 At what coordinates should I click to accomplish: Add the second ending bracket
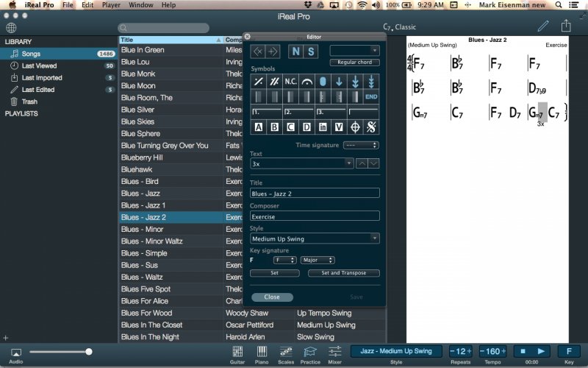click(x=298, y=112)
